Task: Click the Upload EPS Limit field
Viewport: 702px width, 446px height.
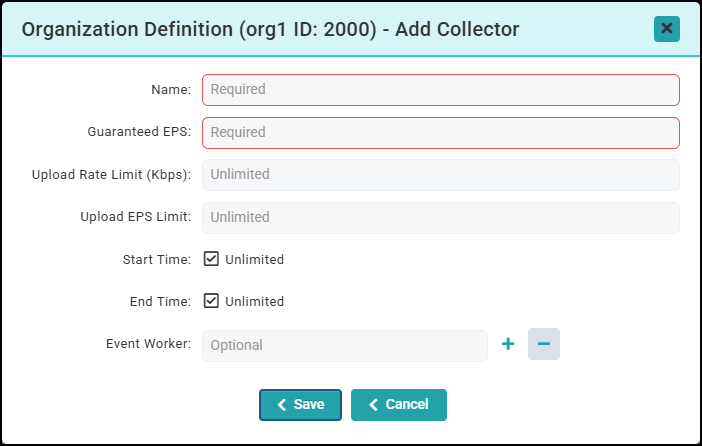Action: coord(441,217)
